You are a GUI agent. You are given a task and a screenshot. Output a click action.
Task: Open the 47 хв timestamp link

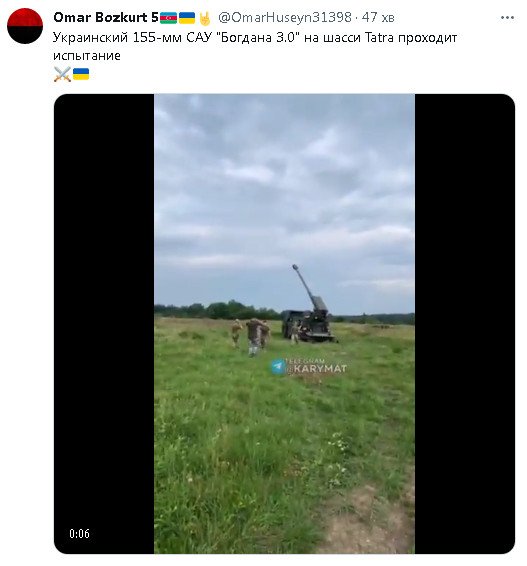[x=378, y=17]
